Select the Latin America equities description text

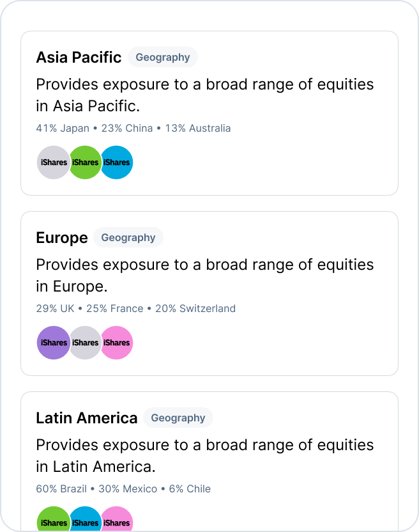204,455
